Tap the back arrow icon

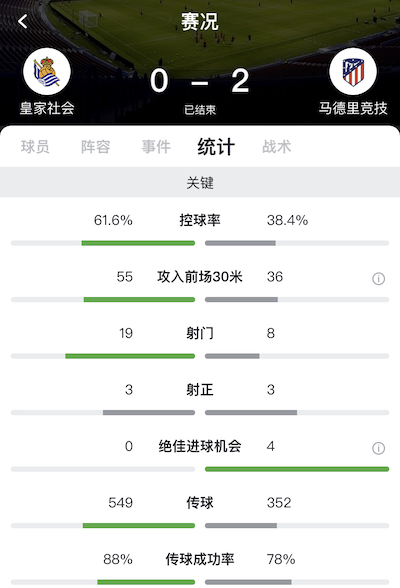click(x=23, y=21)
